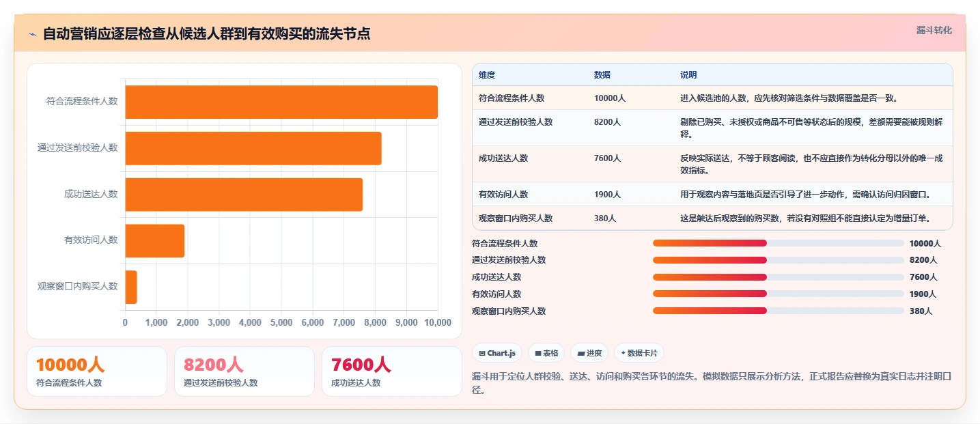This screenshot has width=980, height=424.
Task: Click description starting 用于观察内容与落地页
Action: 806,195
